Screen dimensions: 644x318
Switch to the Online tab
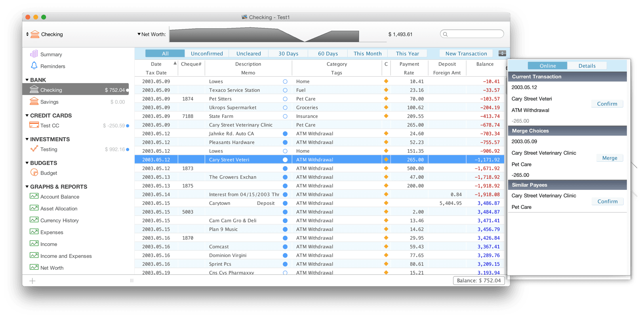(548, 66)
